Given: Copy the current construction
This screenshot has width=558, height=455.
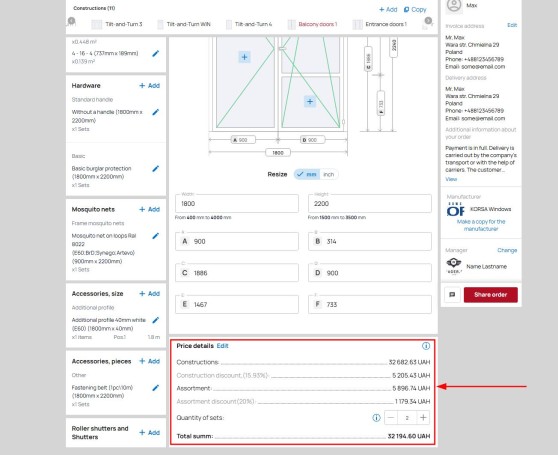Looking at the screenshot, I should tap(415, 10).
